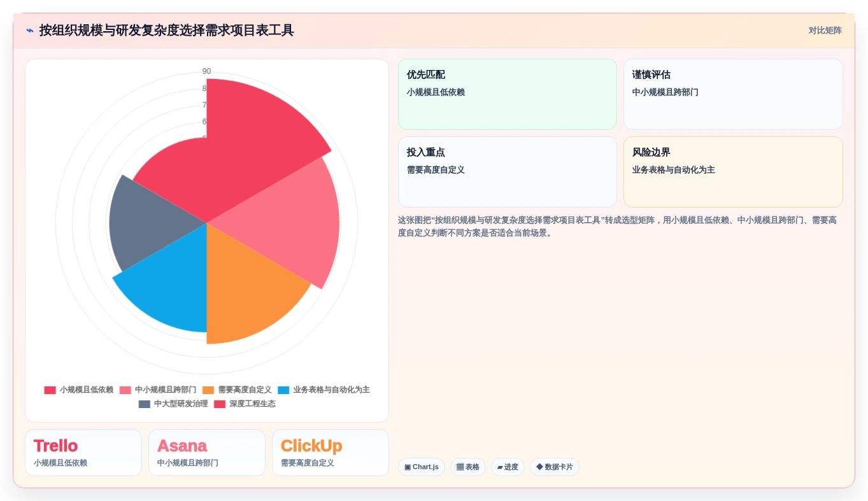This screenshot has height=501, width=868.
Task: Select the smaller red segment in the upper left
Action: point(178,175)
